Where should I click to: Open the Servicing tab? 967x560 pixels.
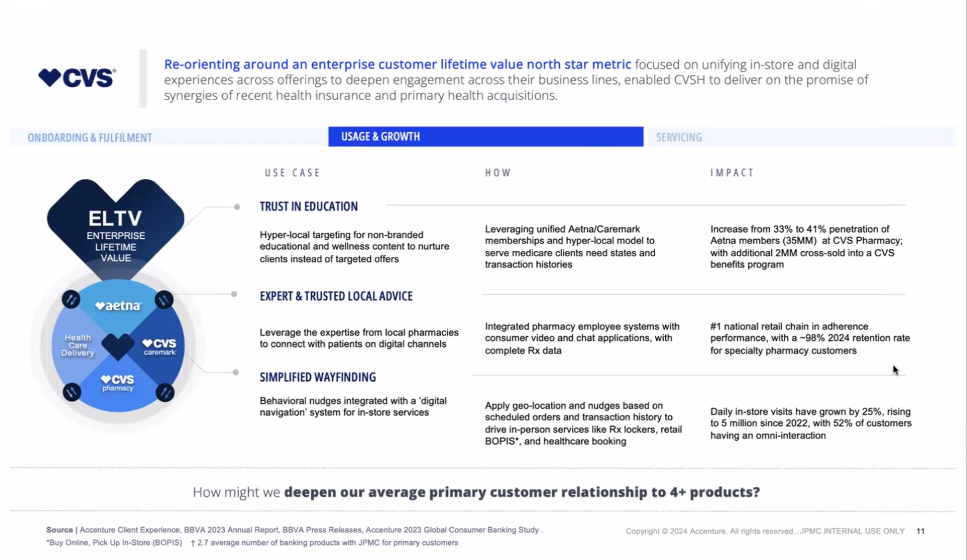pyautogui.click(x=679, y=137)
